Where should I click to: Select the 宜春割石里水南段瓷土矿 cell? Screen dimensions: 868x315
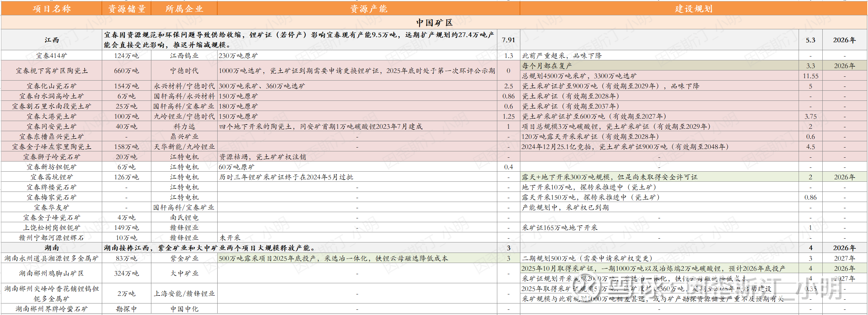pos(52,106)
